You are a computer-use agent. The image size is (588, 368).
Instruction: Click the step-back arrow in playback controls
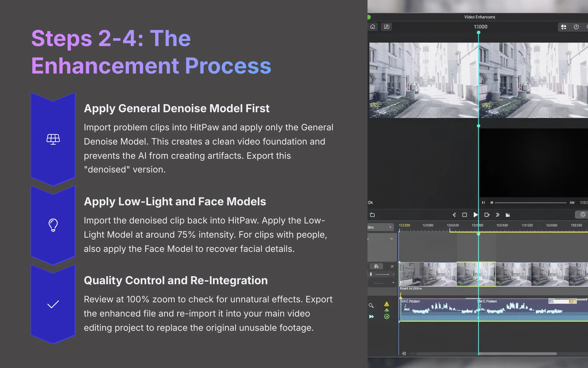[x=454, y=215]
